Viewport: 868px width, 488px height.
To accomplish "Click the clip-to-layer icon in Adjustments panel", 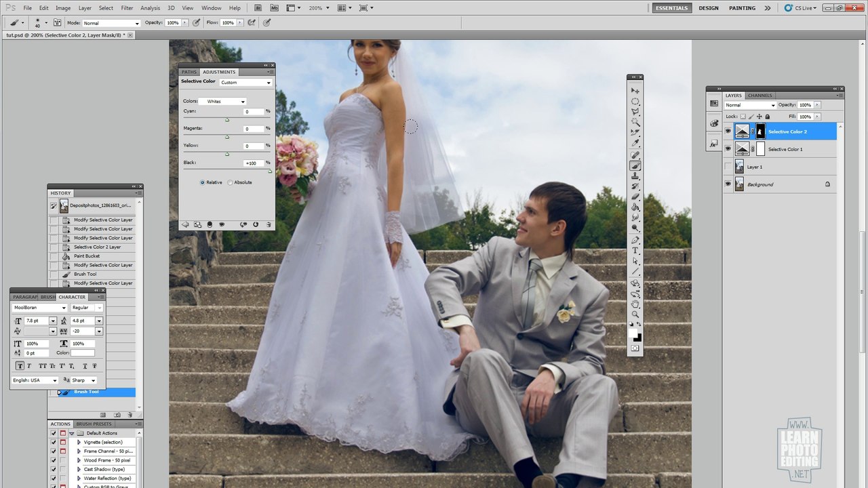I will point(209,224).
